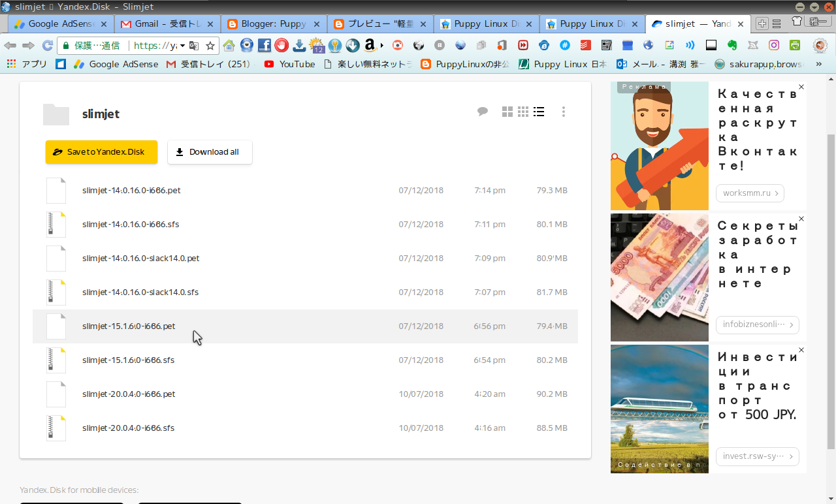Select file slimjet-14.0.16.0-i686.sfs
The width and height of the screenshot is (836, 504).
tap(305, 225)
